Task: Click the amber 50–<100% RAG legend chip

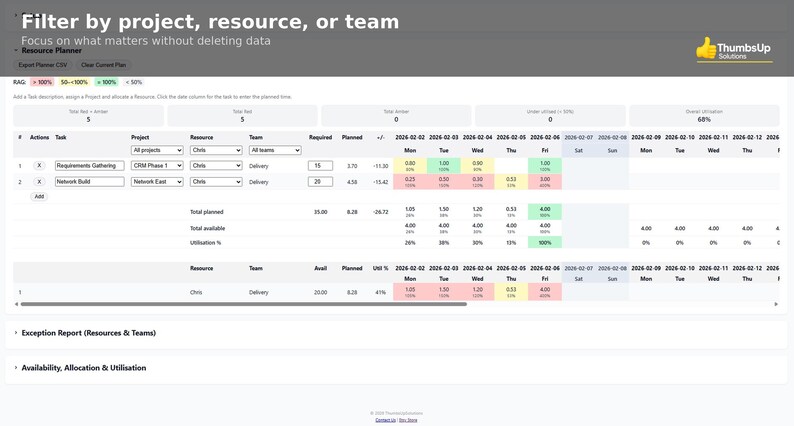Action: [74, 82]
